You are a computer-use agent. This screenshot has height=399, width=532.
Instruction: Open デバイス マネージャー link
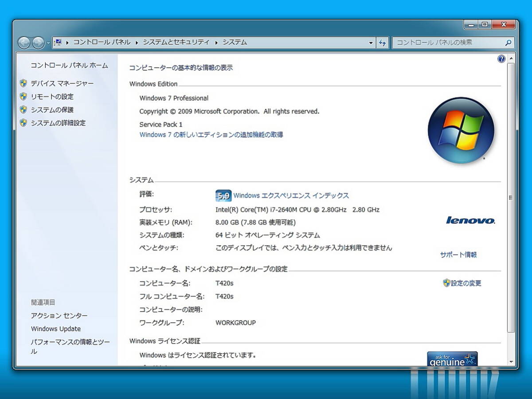pyautogui.click(x=62, y=83)
